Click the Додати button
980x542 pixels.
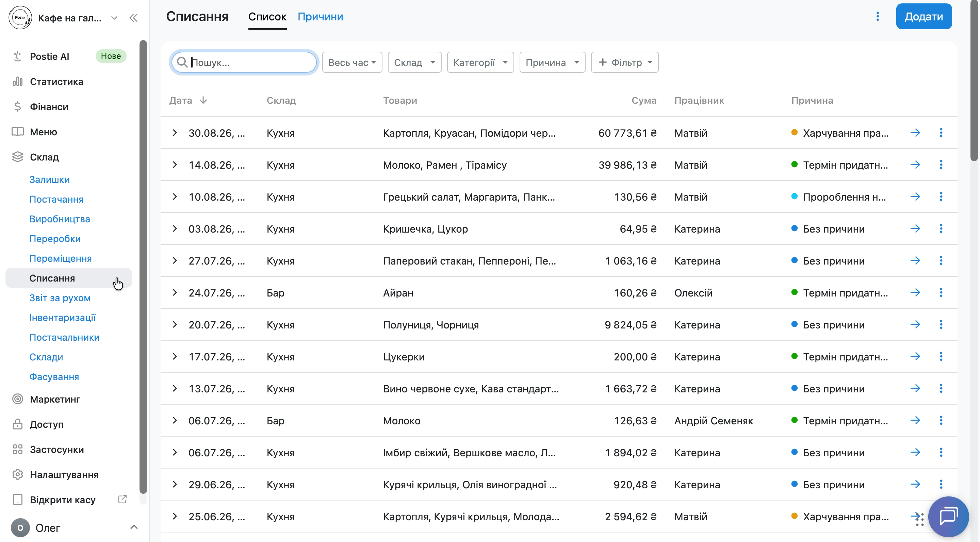point(924,16)
